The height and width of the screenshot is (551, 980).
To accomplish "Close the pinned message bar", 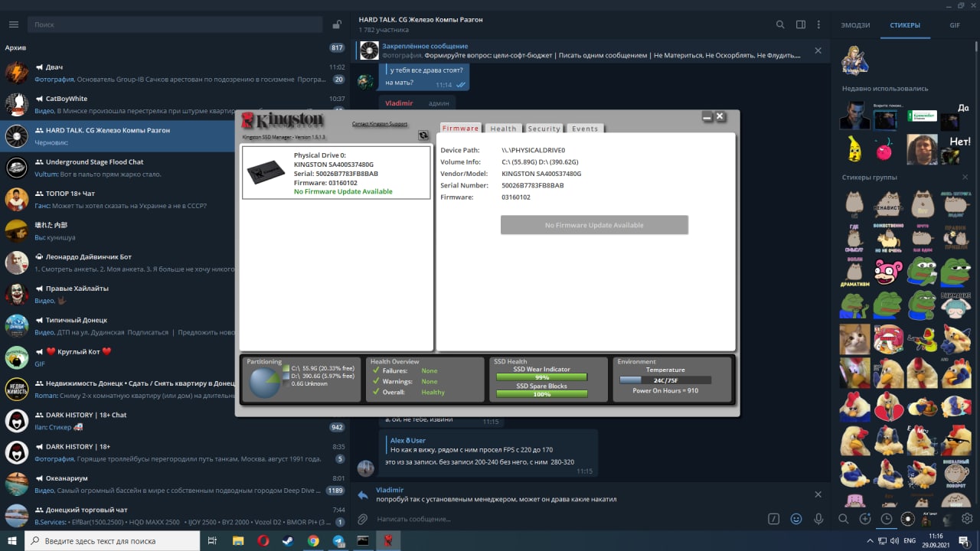I will pyautogui.click(x=818, y=51).
